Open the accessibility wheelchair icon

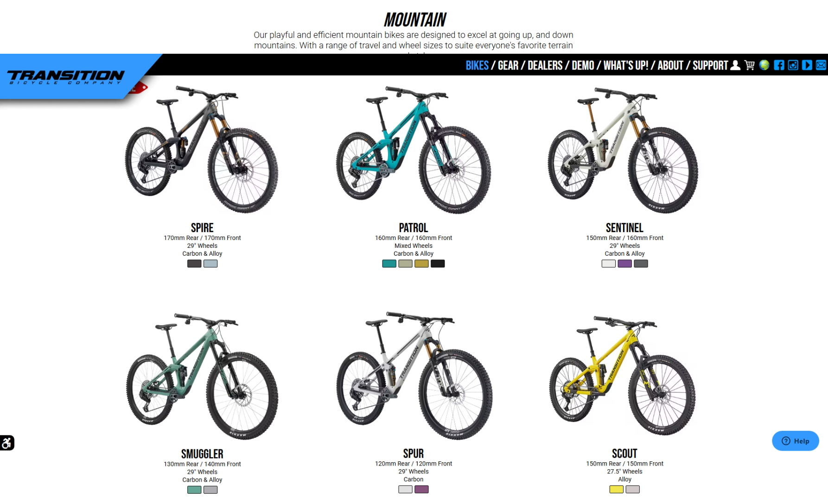pyautogui.click(x=7, y=443)
